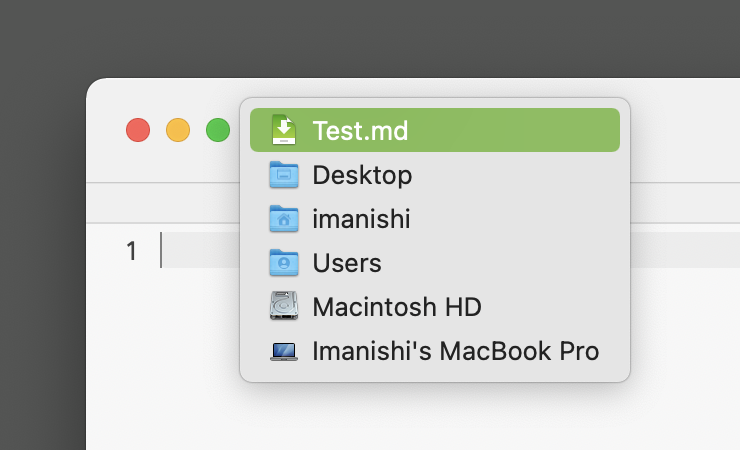Click the Macintosh HD hard drive icon

click(x=284, y=306)
